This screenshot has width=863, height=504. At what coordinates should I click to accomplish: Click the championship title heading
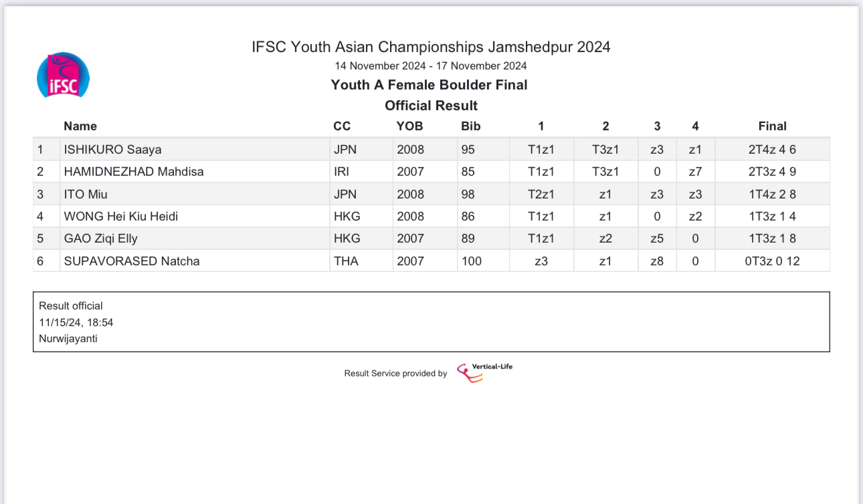[431, 47]
